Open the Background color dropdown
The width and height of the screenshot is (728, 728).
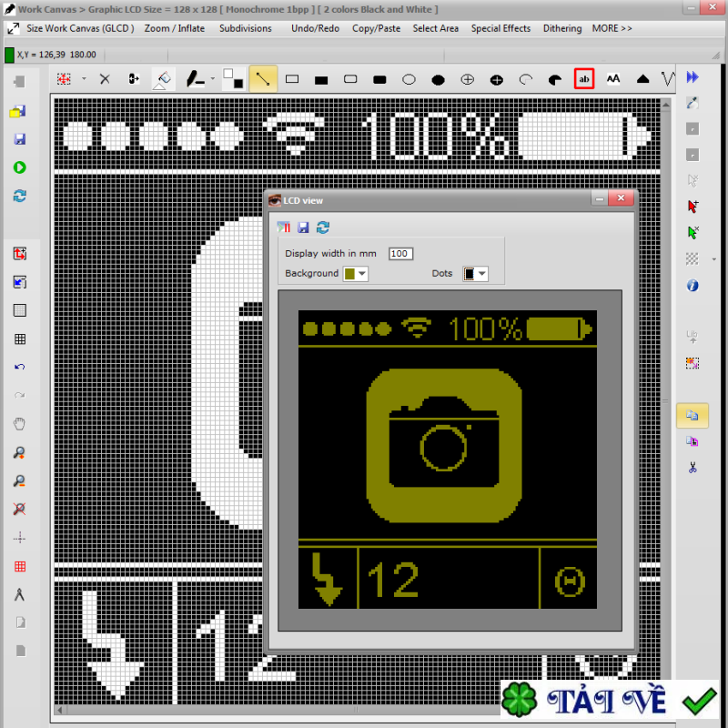[363, 273]
